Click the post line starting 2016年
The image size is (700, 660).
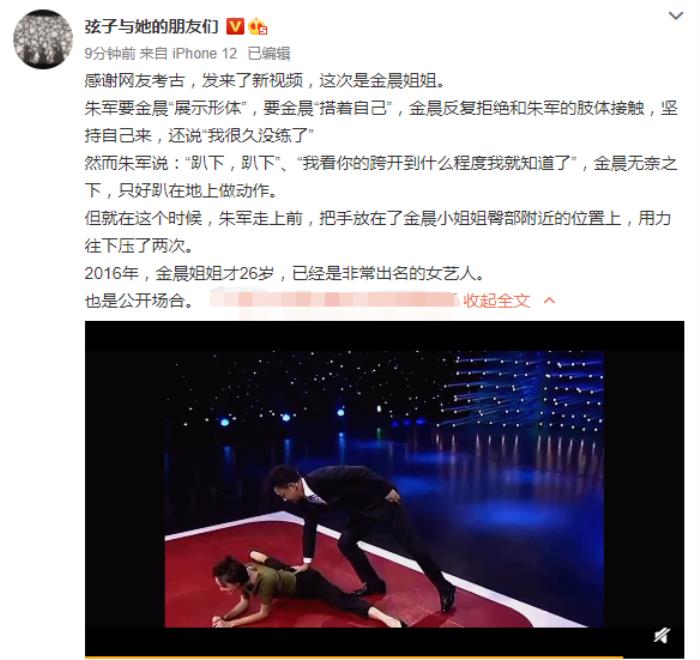click(284, 273)
